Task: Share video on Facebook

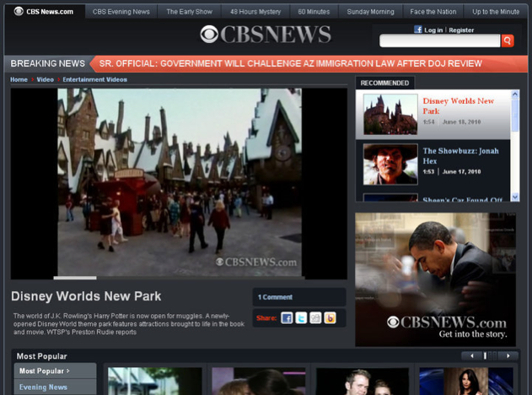Action: point(287,318)
